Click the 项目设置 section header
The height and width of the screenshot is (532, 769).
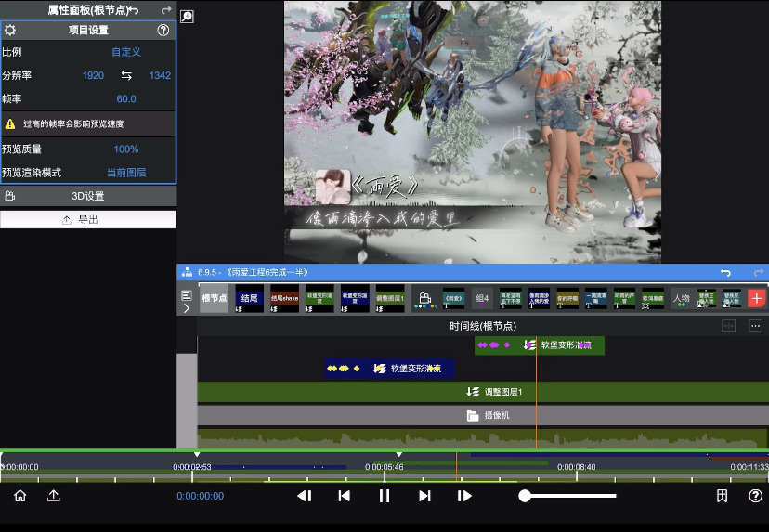pos(88,30)
